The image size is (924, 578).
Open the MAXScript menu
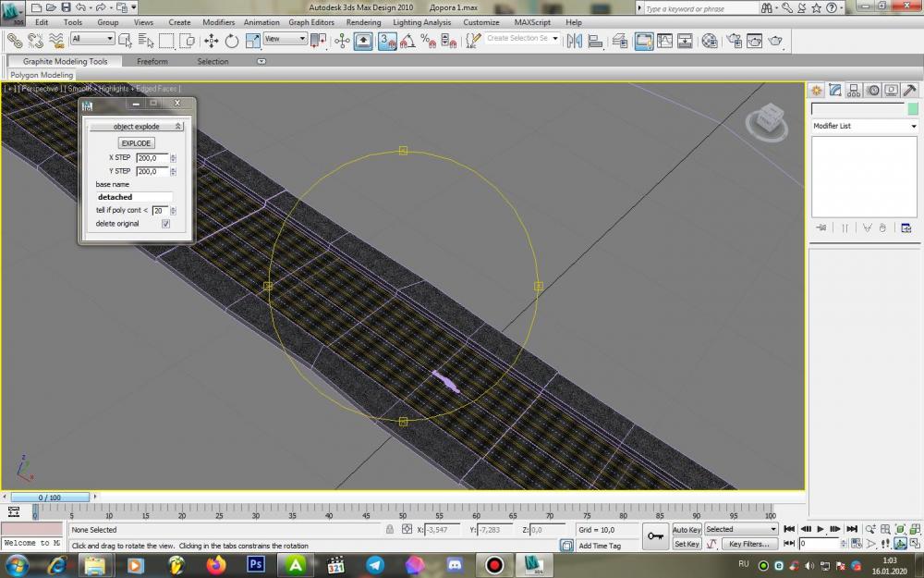coord(532,22)
